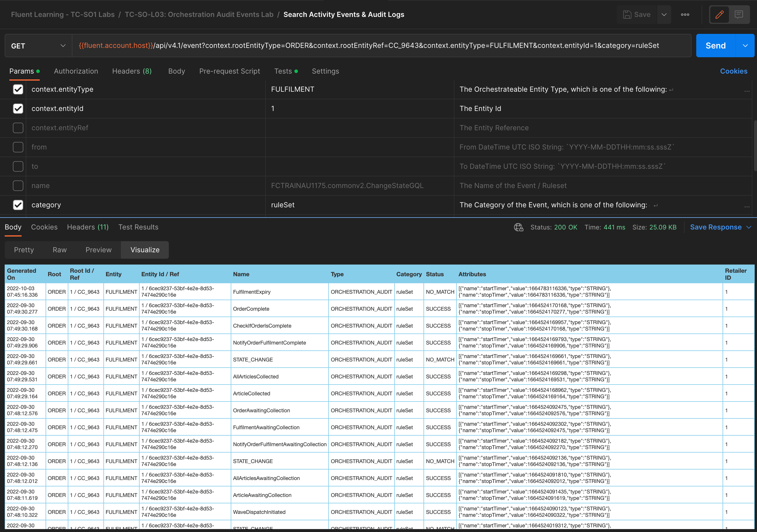Expand the Save options chevron
Image resolution: width=757 pixels, height=532 pixels.
(664, 15)
